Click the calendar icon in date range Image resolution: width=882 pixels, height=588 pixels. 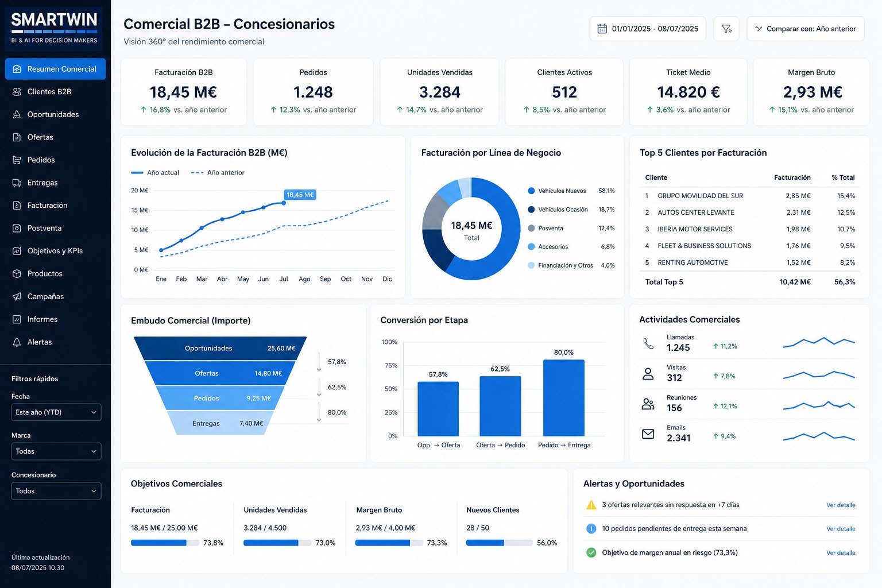click(x=602, y=29)
